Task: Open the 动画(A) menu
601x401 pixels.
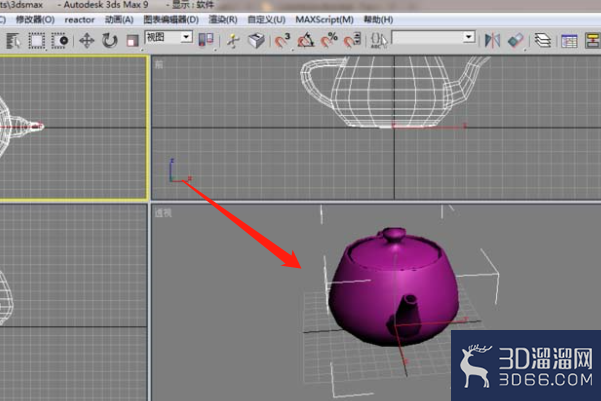Action: pyautogui.click(x=119, y=20)
